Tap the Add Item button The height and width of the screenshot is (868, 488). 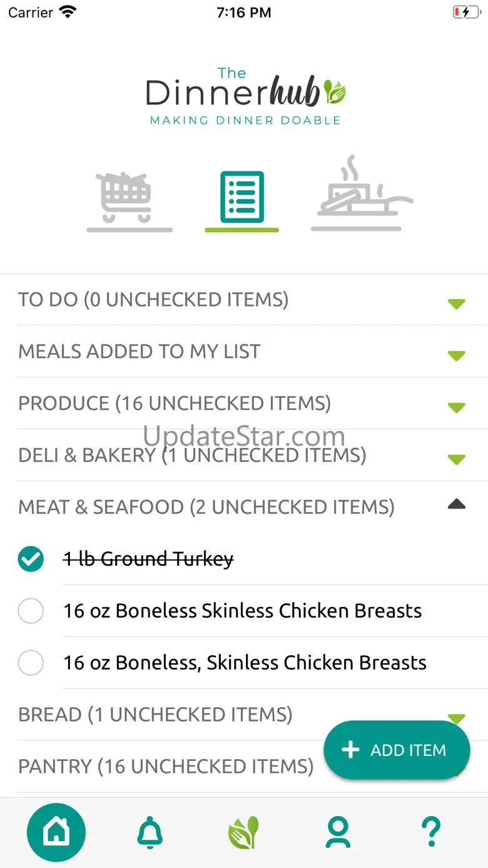pyautogui.click(x=397, y=750)
